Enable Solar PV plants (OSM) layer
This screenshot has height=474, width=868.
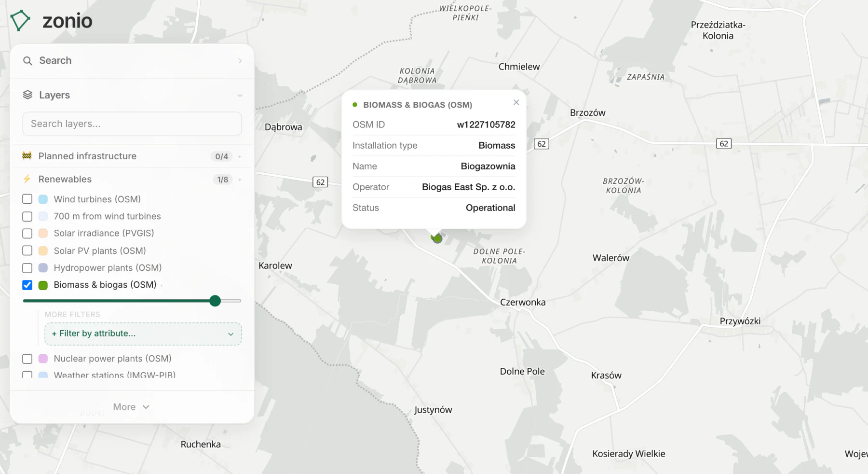click(x=27, y=251)
